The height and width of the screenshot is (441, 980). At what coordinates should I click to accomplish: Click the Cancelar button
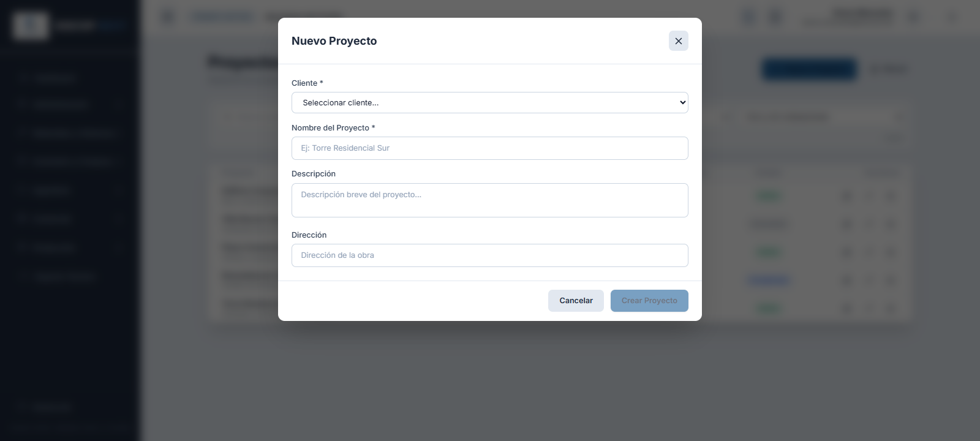tap(576, 301)
